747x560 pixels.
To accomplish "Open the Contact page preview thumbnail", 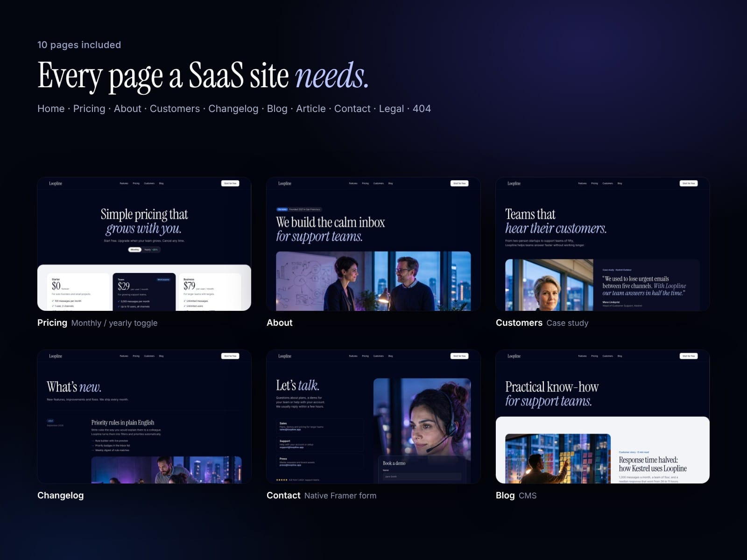I will (373, 417).
